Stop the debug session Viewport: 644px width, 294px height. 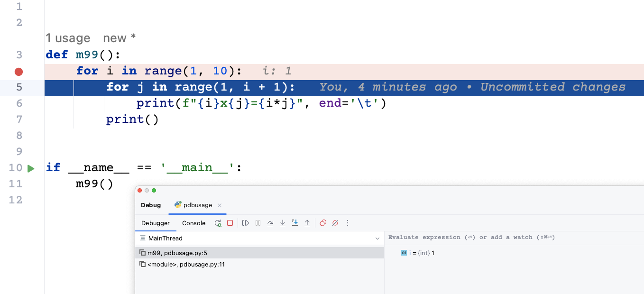pos(230,223)
